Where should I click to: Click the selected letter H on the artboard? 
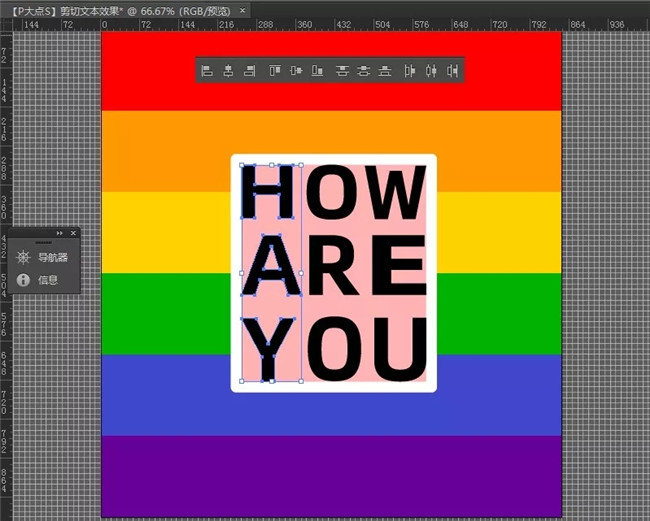270,193
